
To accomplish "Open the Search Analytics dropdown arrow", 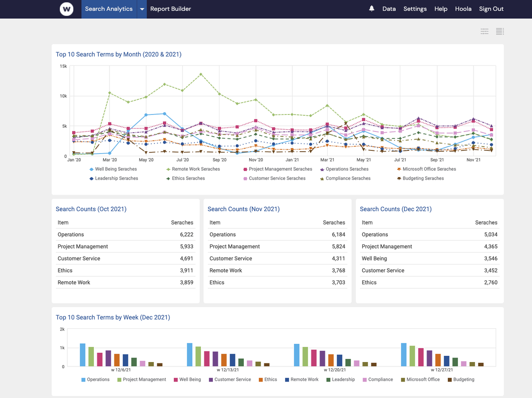I will click(142, 9).
